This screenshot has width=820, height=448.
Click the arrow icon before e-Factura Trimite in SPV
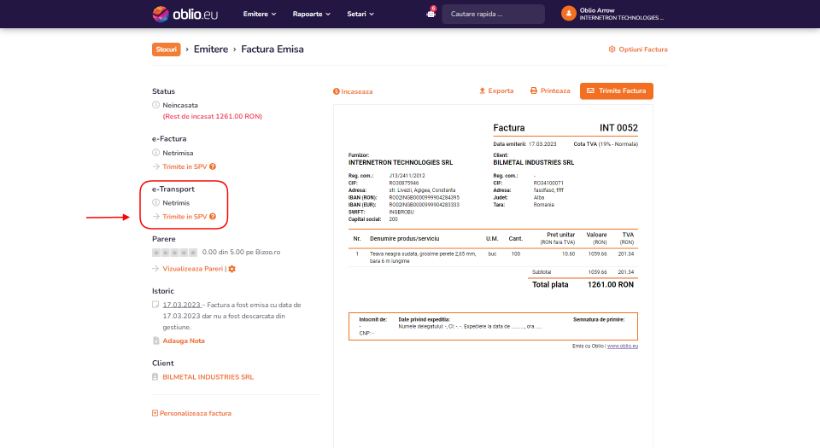point(156,167)
